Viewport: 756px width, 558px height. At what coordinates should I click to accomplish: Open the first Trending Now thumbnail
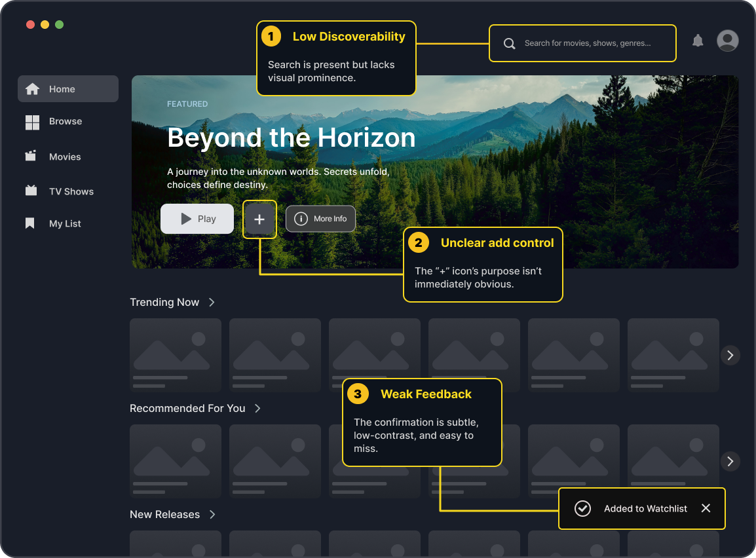[176, 355]
